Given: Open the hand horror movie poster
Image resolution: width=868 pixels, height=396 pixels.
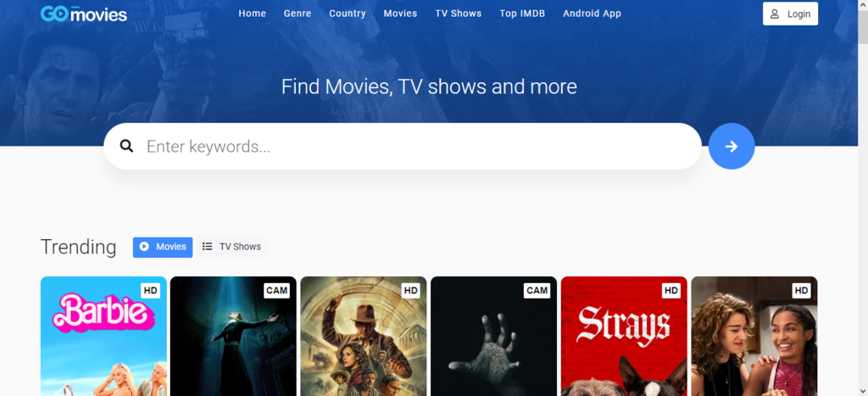Looking at the screenshot, I should tap(494, 336).
